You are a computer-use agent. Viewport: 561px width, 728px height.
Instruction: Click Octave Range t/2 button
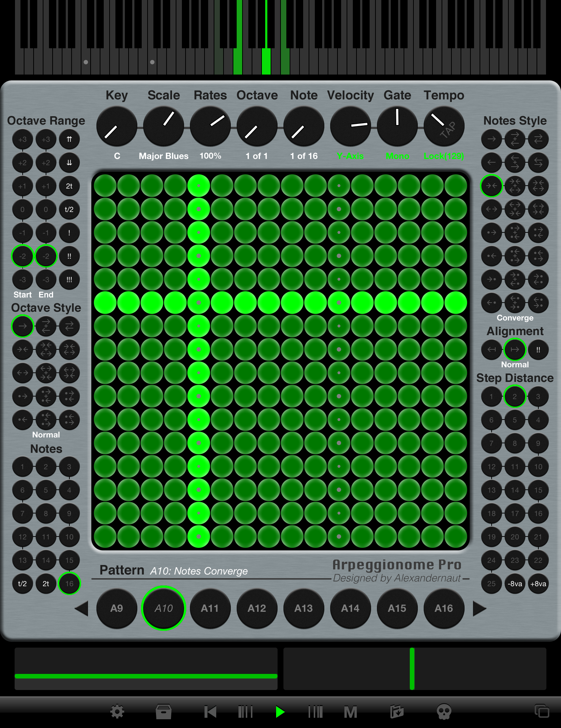(69, 209)
